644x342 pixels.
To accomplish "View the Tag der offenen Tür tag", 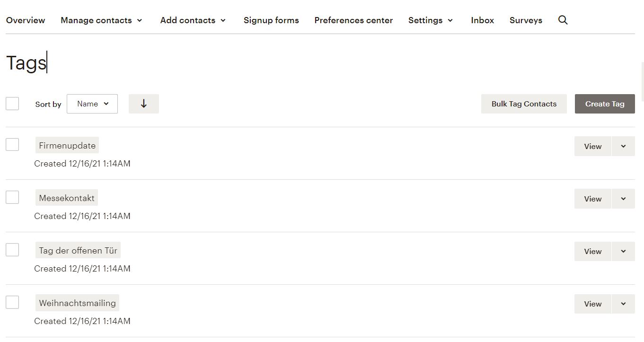I will pos(593,251).
